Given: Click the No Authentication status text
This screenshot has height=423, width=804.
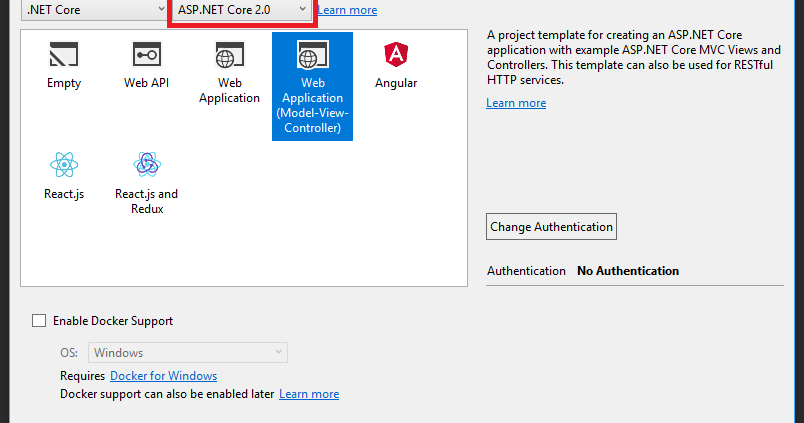Looking at the screenshot, I should click(x=628, y=271).
